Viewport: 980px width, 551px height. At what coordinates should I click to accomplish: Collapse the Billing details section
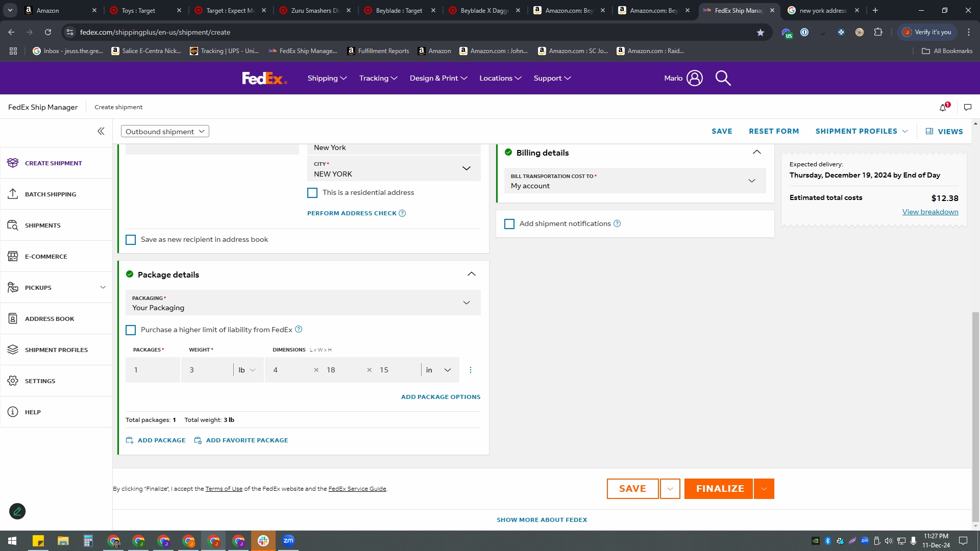[757, 152]
